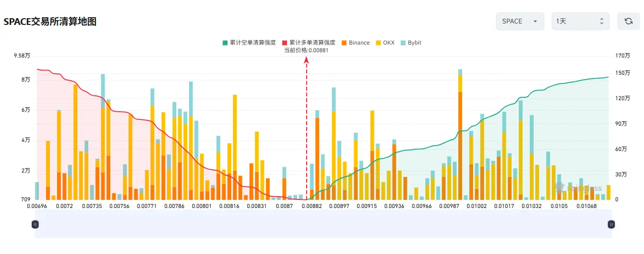The image size is (644, 254).
Task: Toggle the OKX legend series
Action: point(385,43)
